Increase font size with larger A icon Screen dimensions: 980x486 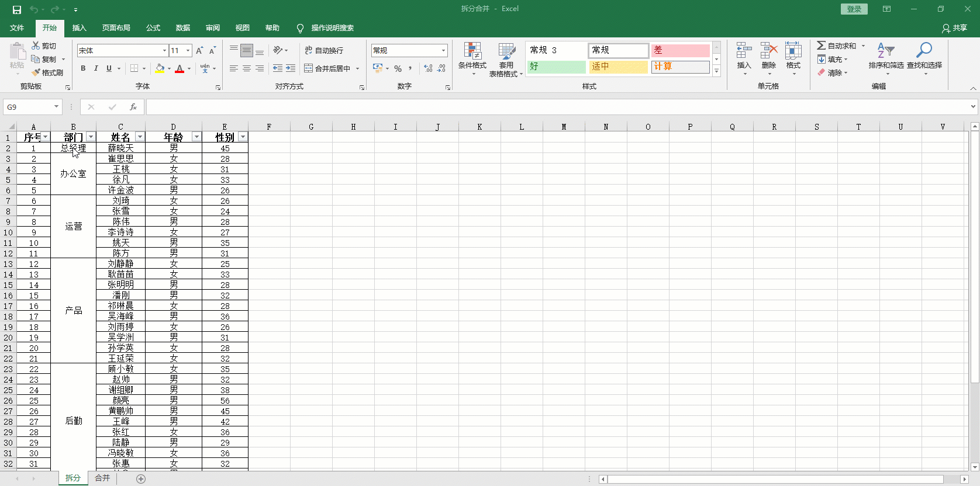coord(200,51)
